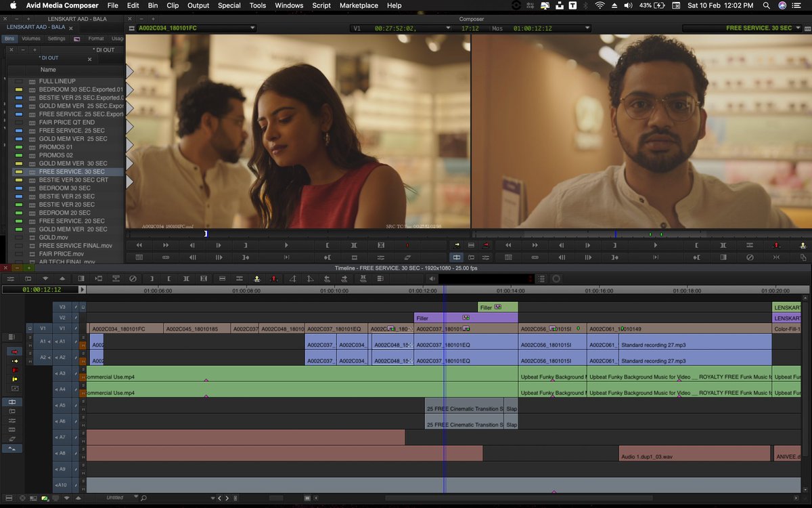Screen dimensions: 812x508
Task: Click the Mark IN icon under the source monitor
Action: (x=328, y=245)
